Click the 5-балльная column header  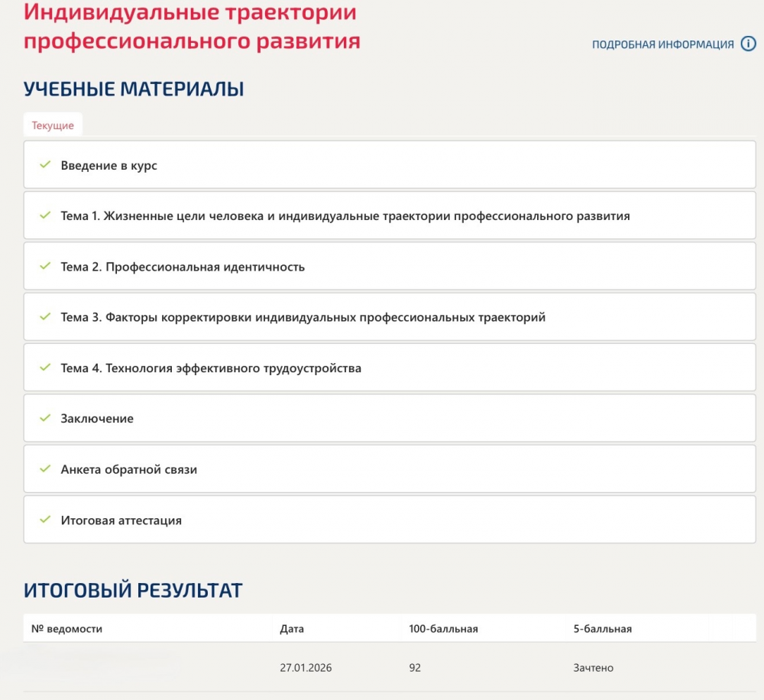coord(603,629)
